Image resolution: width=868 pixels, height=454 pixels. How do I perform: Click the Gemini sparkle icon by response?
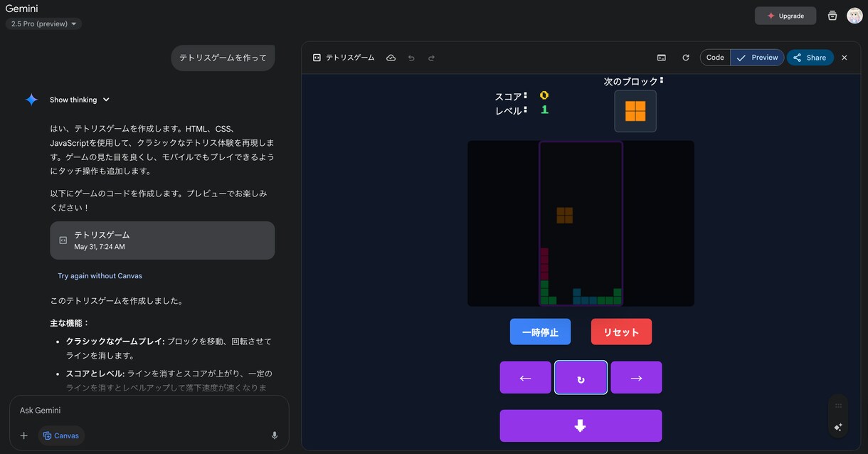coord(31,100)
